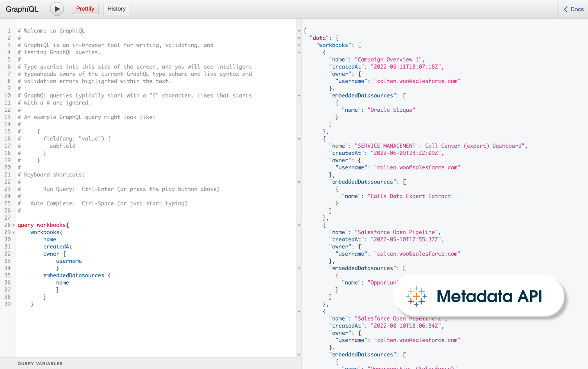588x369 pixels.
Task: Click the GraphiQL logo
Action: click(22, 9)
